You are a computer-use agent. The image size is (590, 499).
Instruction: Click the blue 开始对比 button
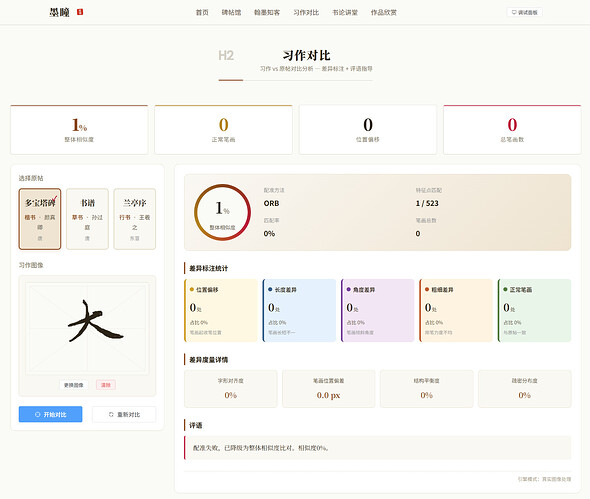[50, 414]
